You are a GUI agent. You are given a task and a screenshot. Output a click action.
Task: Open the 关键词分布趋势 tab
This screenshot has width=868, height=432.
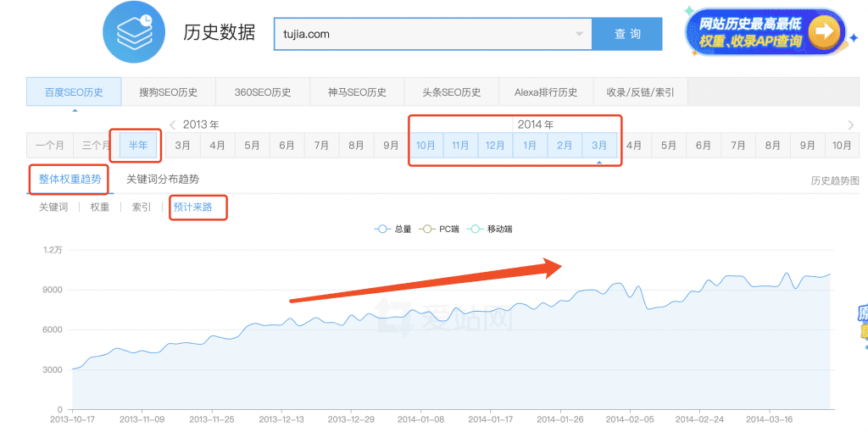(163, 179)
